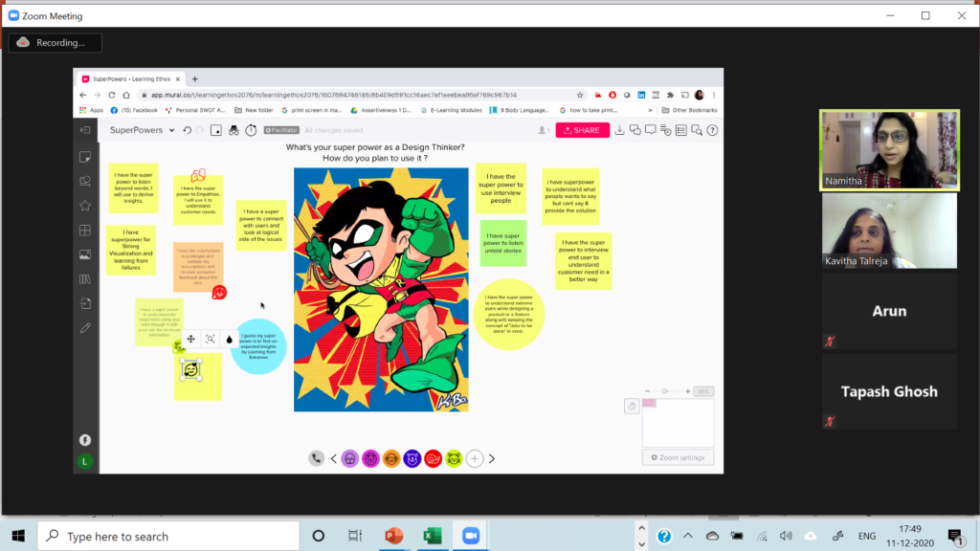
Task: Select the SuperPowers browser tab
Action: click(x=130, y=79)
